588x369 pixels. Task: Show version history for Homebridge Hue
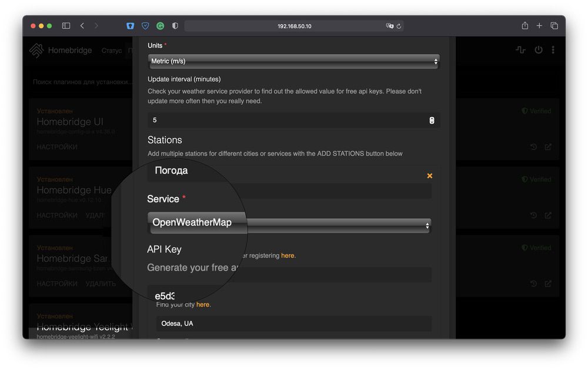(x=533, y=215)
